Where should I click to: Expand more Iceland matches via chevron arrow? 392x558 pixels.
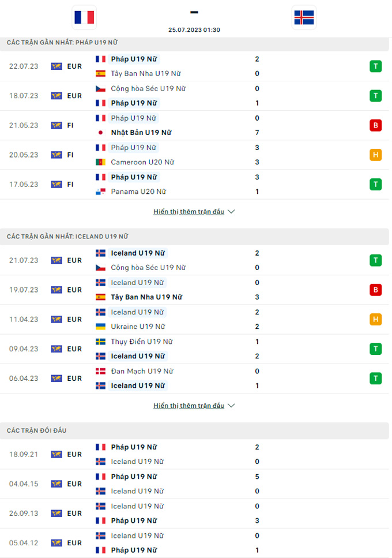pyautogui.click(x=231, y=406)
